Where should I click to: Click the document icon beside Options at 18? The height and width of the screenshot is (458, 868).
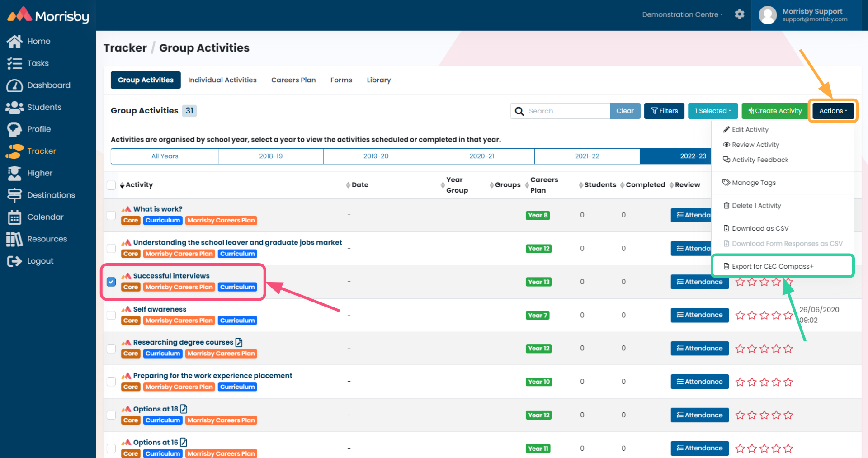[184, 409]
